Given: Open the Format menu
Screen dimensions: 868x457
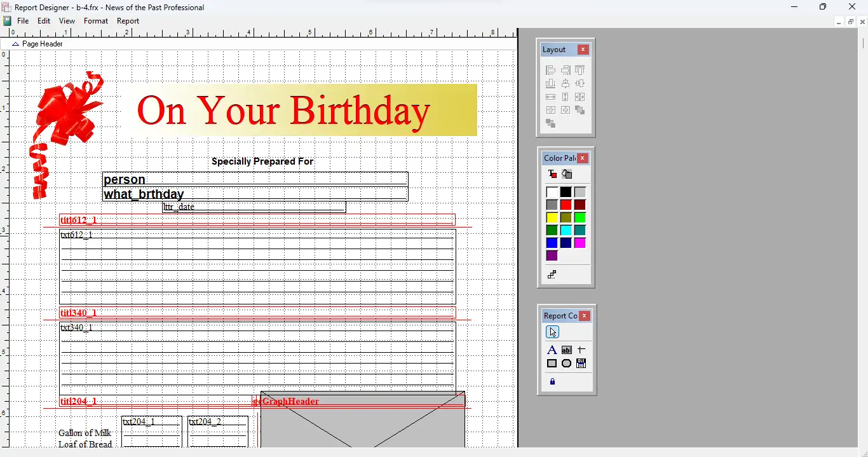Looking at the screenshot, I should 96,21.
